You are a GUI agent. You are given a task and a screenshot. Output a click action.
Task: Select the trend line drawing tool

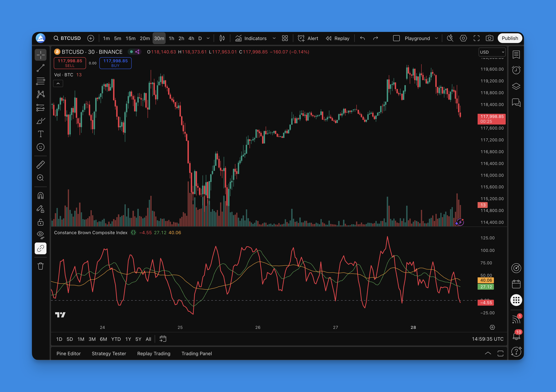[x=40, y=68]
